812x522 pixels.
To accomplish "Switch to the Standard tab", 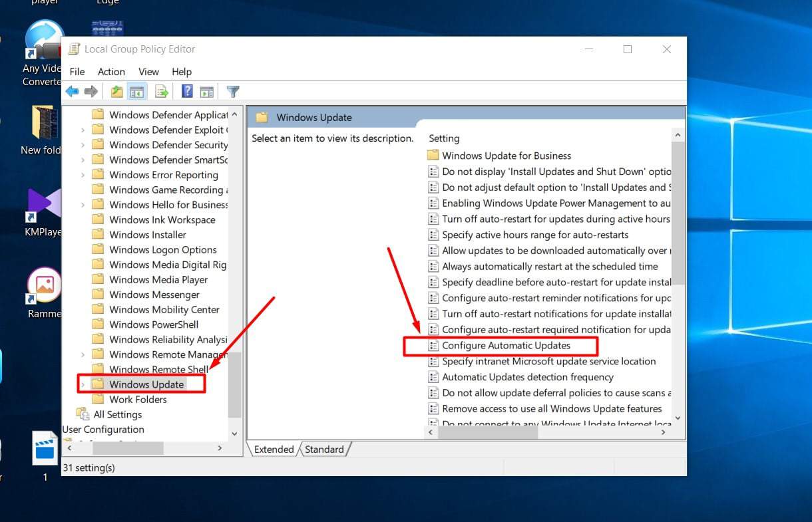I will 325,450.
